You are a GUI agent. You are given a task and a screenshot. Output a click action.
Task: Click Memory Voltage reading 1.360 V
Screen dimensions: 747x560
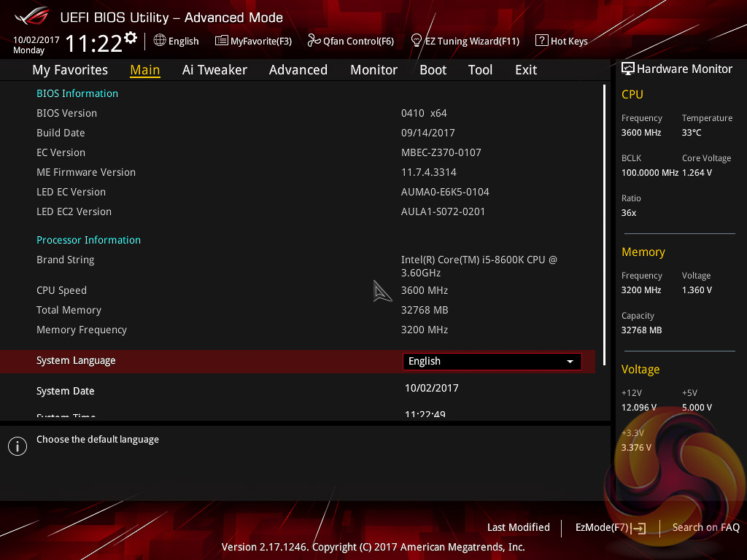click(x=697, y=290)
